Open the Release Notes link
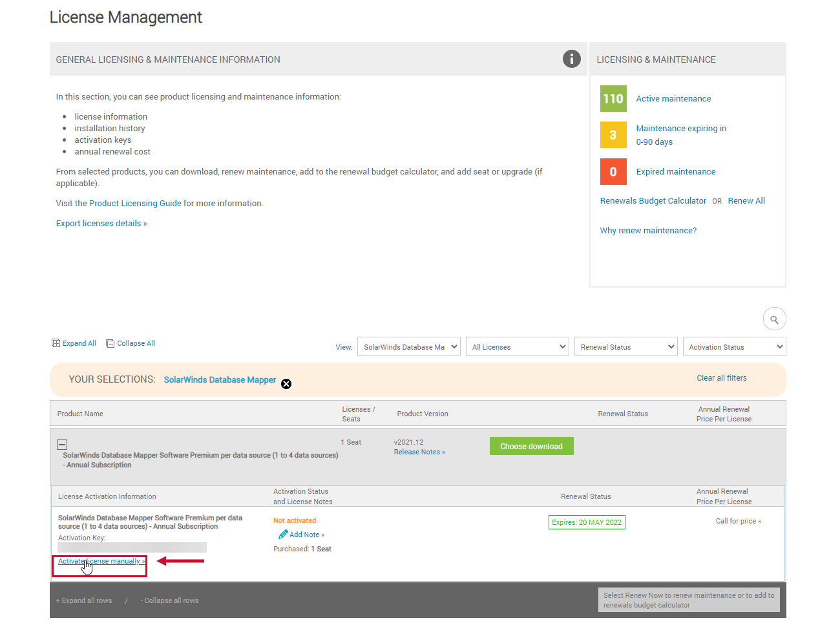The width and height of the screenshot is (840, 625). [x=419, y=452]
